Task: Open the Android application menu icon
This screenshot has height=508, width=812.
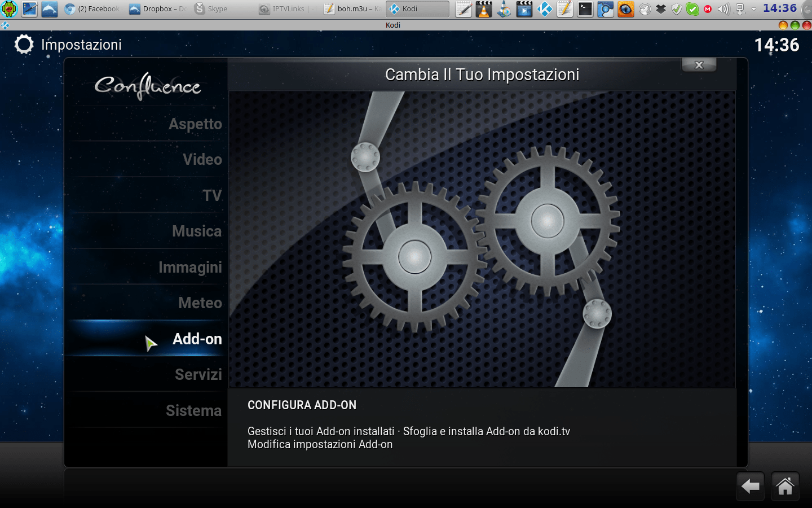Action: [10, 8]
